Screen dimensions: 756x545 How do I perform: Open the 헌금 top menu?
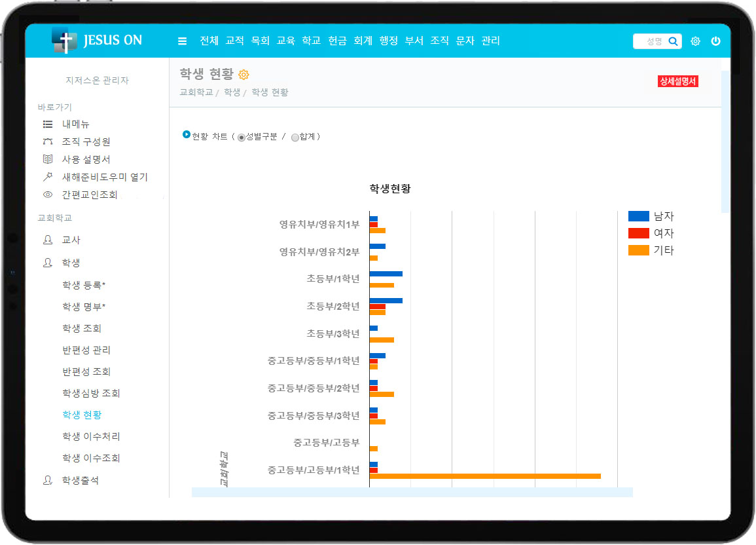point(338,41)
